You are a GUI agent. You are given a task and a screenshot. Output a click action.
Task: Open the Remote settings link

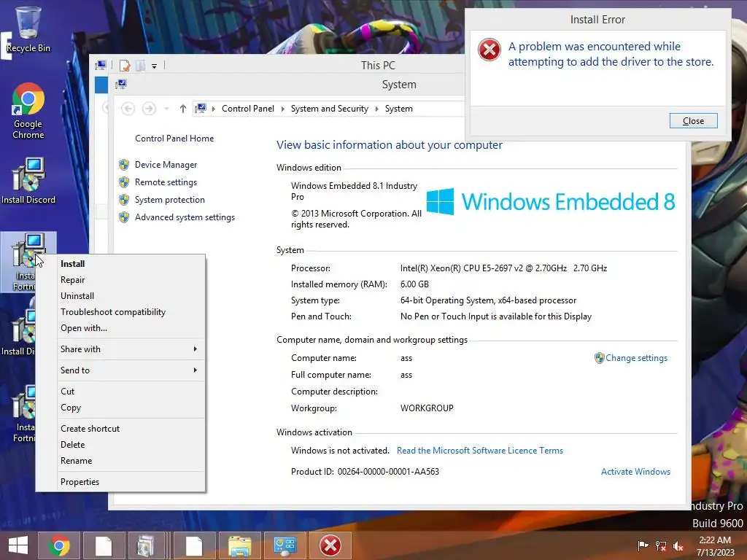(x=166, y=182)
